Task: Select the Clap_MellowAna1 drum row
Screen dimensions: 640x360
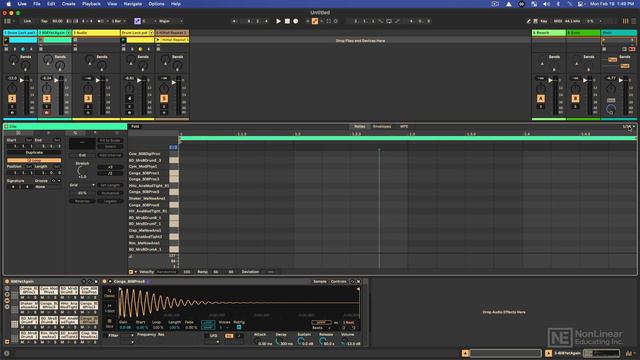Action: tap(145, 230)
